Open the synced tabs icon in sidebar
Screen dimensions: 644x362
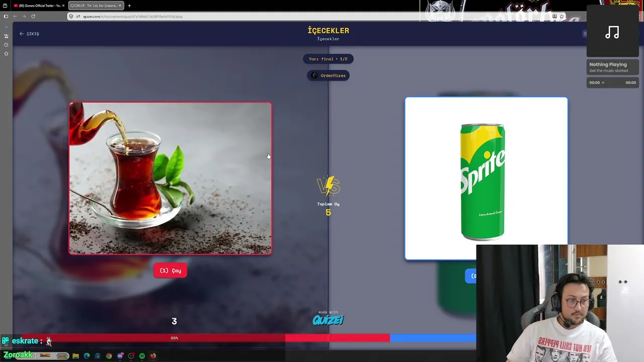click(6, 36)
